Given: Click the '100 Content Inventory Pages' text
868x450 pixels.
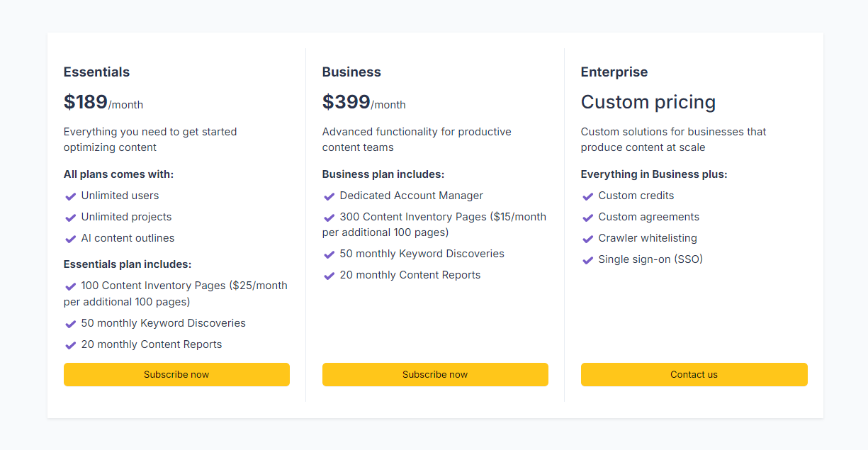Looking at the screenshot, I should click(x=154, y=286).
